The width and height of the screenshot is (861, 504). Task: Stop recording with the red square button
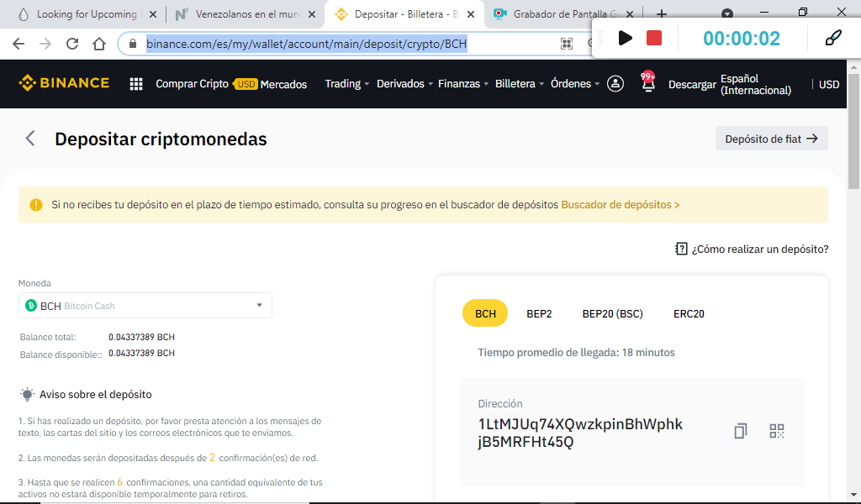tap(654, 38)
